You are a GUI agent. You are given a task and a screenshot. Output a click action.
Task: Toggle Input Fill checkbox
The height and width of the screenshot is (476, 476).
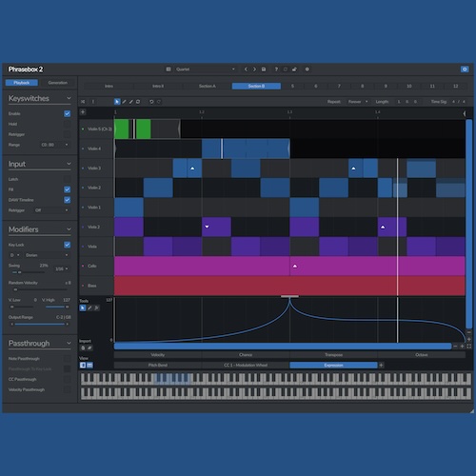pos(67,189)
